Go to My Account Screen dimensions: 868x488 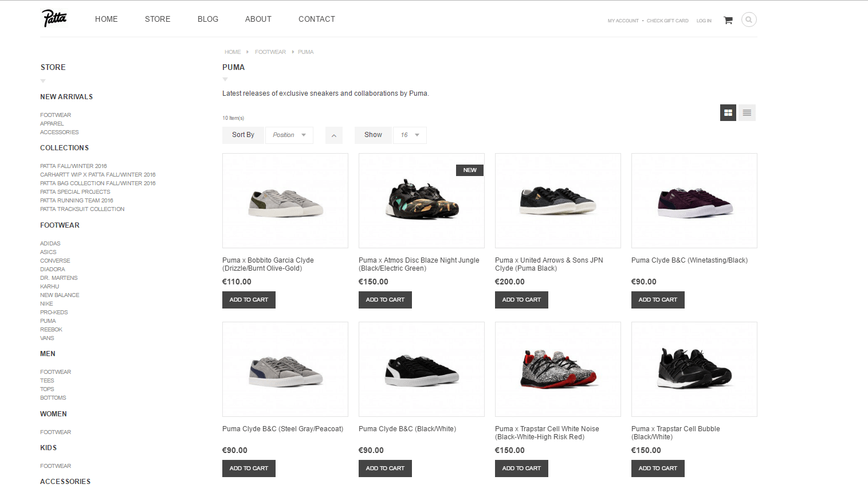623,21
